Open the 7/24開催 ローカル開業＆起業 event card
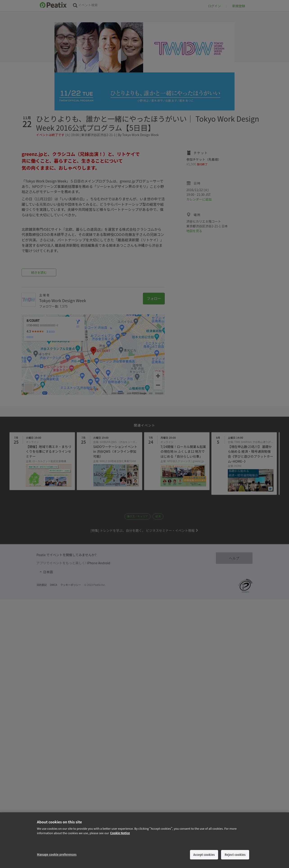Viewport: 289px width, 868px height. coord(177,461)
